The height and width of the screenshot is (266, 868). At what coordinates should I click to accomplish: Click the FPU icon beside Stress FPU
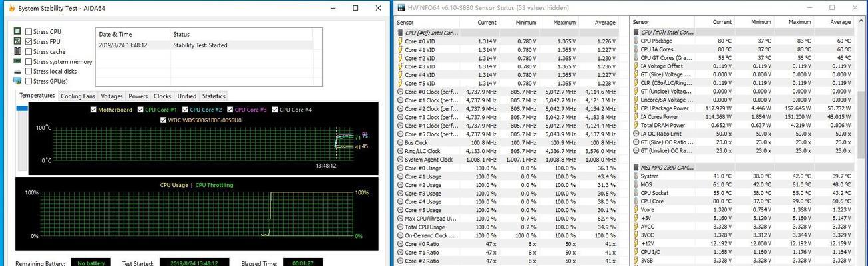point(17,41)
